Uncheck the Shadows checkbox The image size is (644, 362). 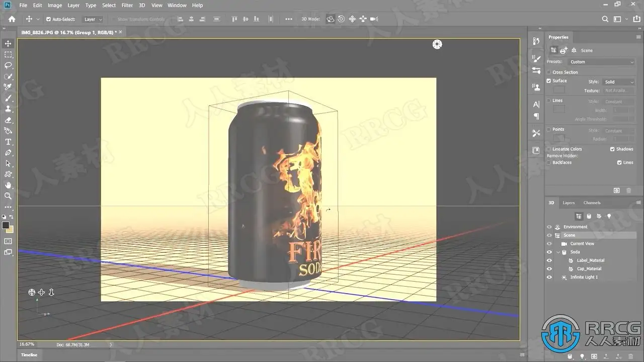[x=612, y=149]
